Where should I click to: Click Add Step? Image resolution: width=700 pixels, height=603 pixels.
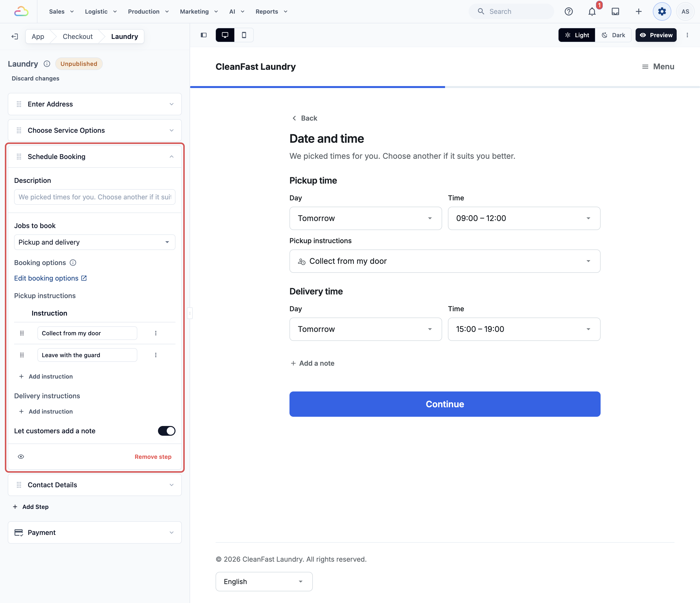[31, 507]
